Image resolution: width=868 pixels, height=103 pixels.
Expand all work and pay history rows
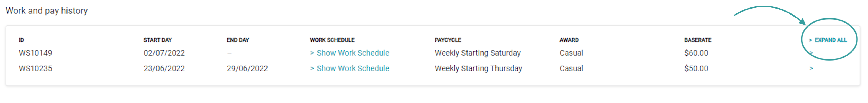point(828,40)
